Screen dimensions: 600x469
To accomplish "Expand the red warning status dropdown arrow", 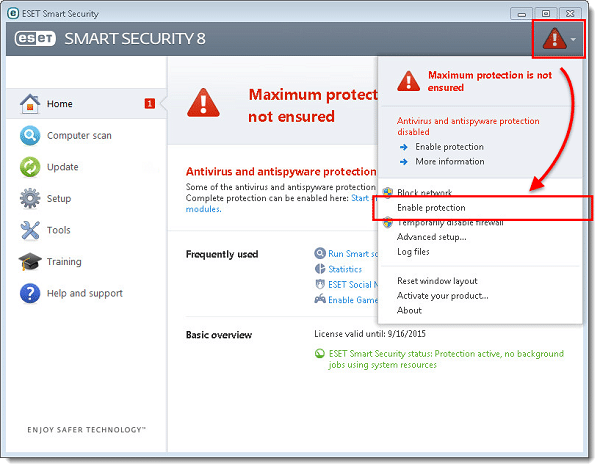I will click(573, 39).
